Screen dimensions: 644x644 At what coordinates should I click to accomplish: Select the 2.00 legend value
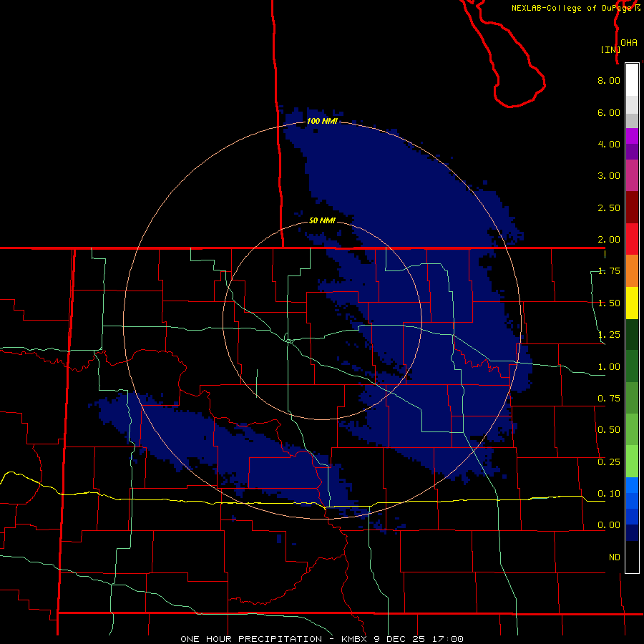(x=609, y=240)
